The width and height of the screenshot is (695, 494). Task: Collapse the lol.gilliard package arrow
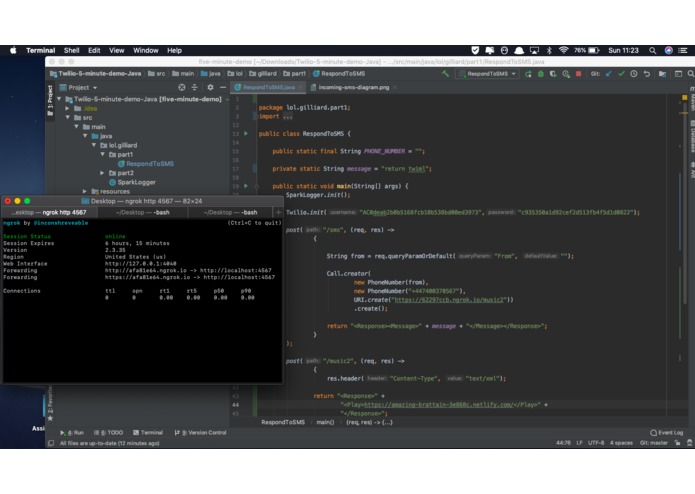[x=94, y=145]
